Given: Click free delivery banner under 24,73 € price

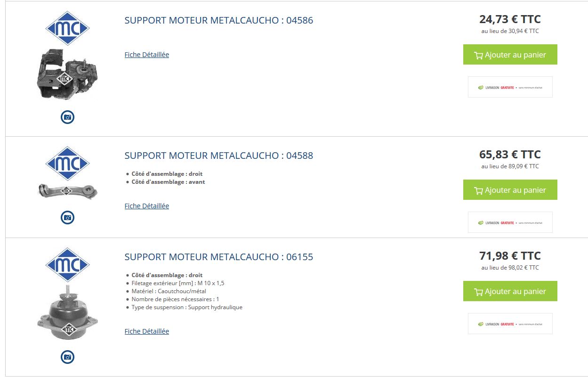Looking at the screenshot, I should click(x=510, y=87).
